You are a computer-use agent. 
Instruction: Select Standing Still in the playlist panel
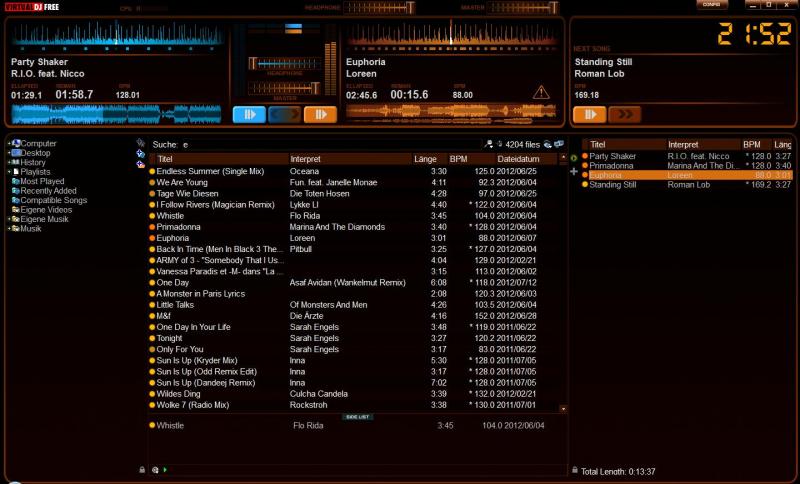(x=613, y=185)
